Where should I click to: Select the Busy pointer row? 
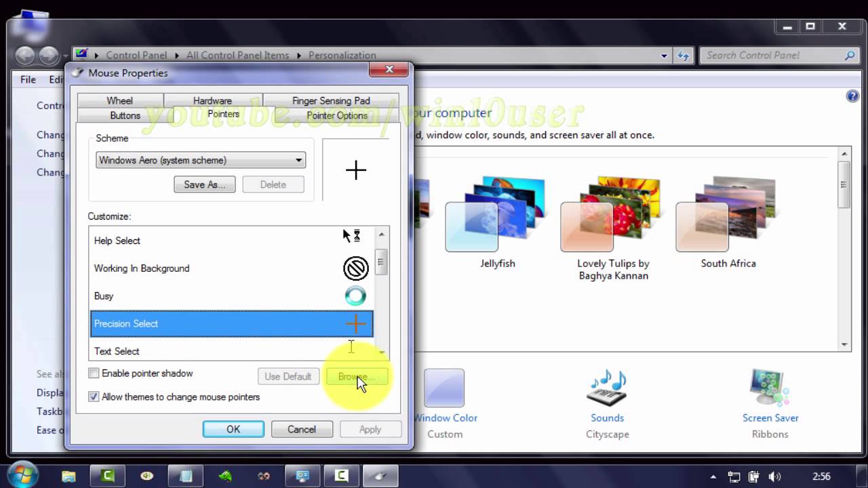click(231, 296)
